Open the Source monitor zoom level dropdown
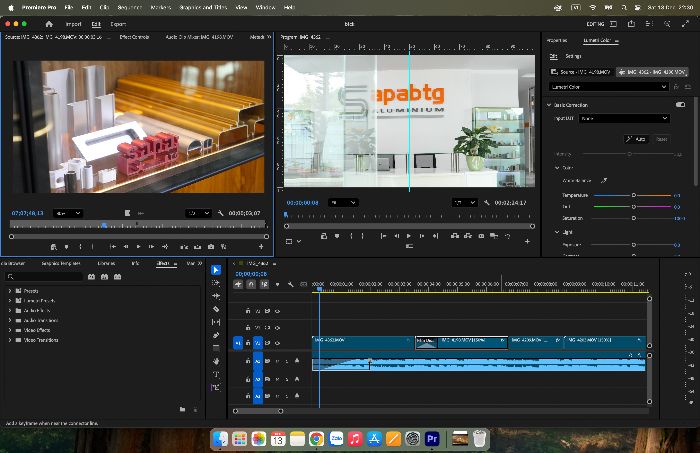Image resolution: width=700 pixels, height=453 pixels. [x=68, y=213]
